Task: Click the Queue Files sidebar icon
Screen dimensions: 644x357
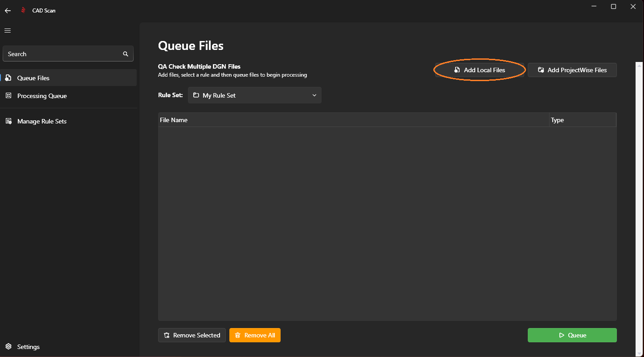Action: click(x=8, y=78)
